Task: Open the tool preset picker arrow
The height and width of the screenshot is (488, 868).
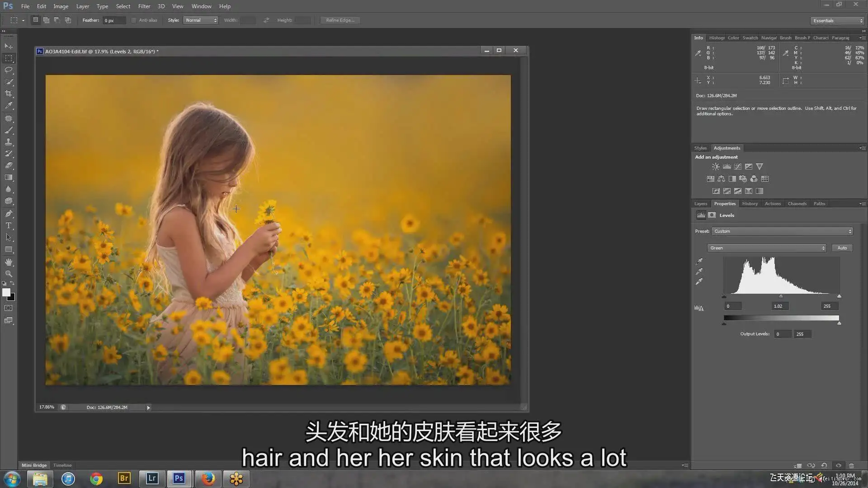Action: click(x=23, y=20)
